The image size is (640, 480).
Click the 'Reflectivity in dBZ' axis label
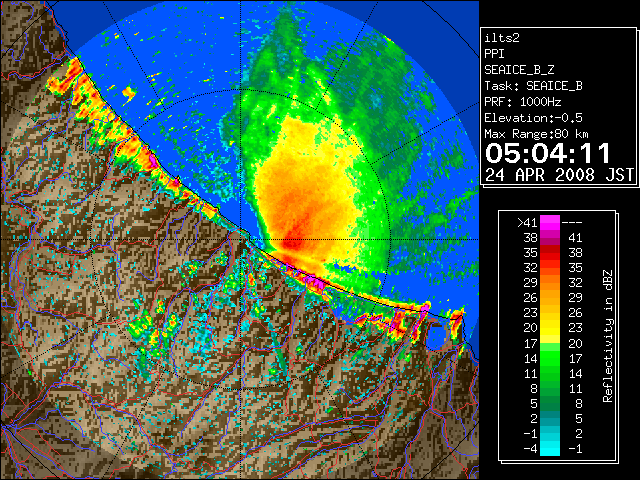click(x=607, y=336)
